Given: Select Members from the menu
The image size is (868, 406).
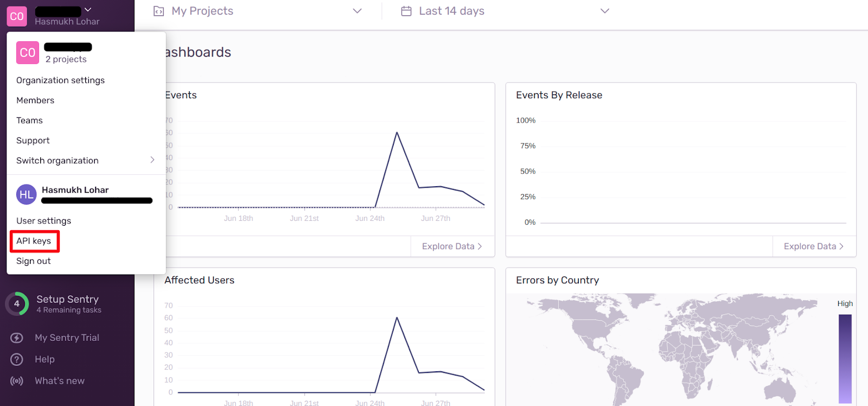Looking at the screenshot, I should 35,100.
